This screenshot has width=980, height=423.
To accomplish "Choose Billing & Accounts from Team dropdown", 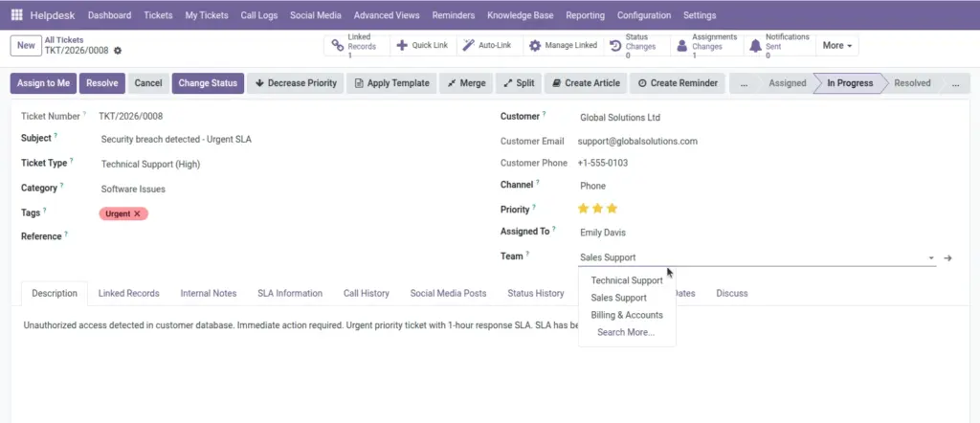I will point(627,315).
